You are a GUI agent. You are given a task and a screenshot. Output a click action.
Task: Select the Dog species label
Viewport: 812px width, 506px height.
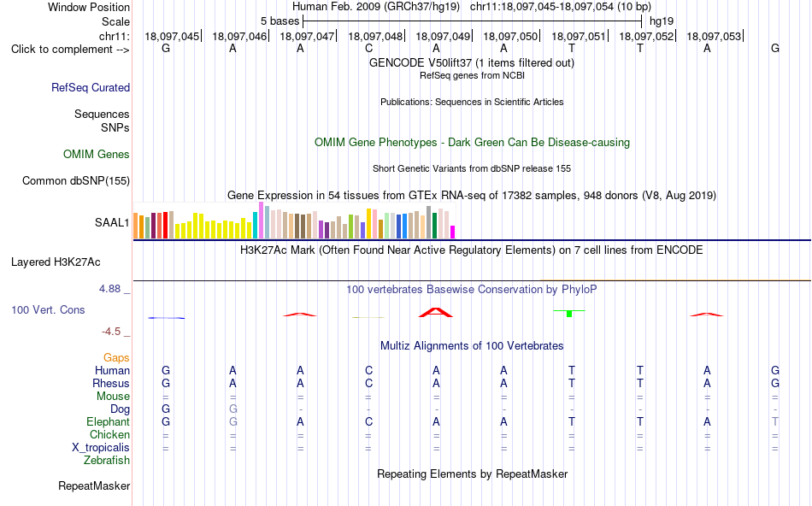pyautogui.click(x=120, y=409)
